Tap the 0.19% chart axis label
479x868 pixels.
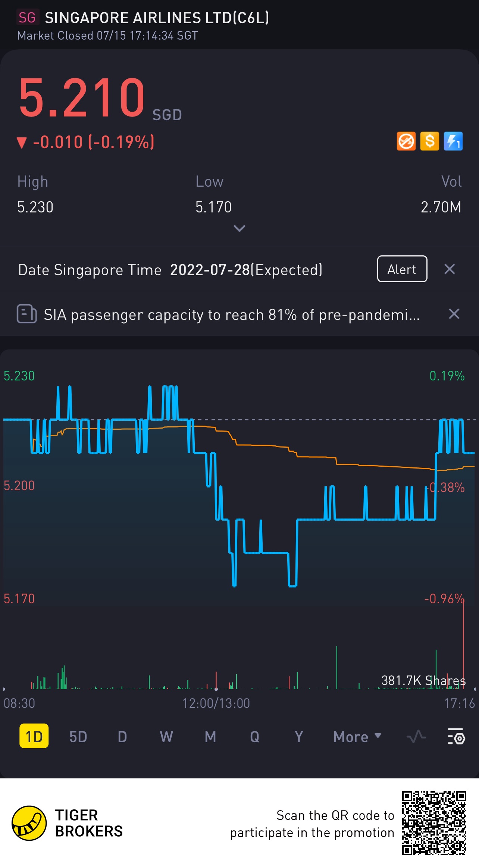pos(447,376)
